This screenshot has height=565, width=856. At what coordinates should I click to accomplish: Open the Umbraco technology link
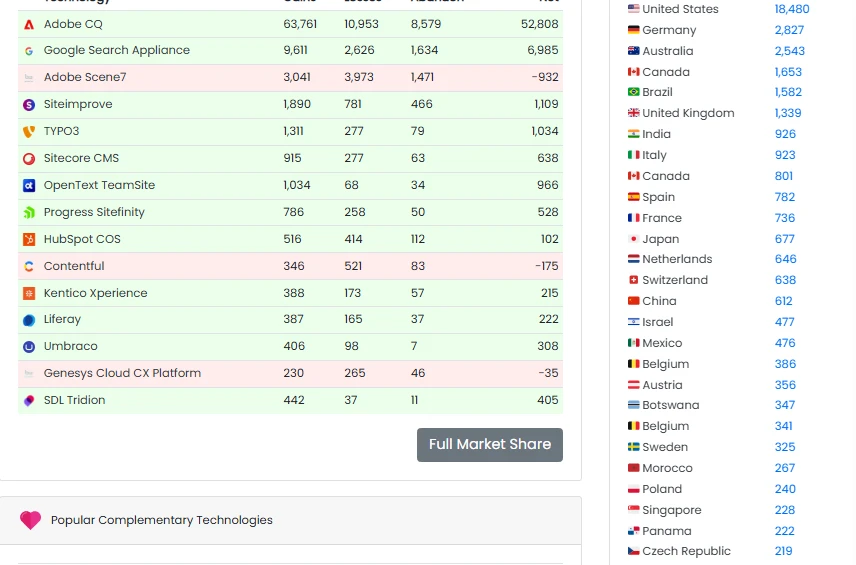coord(70,346)
